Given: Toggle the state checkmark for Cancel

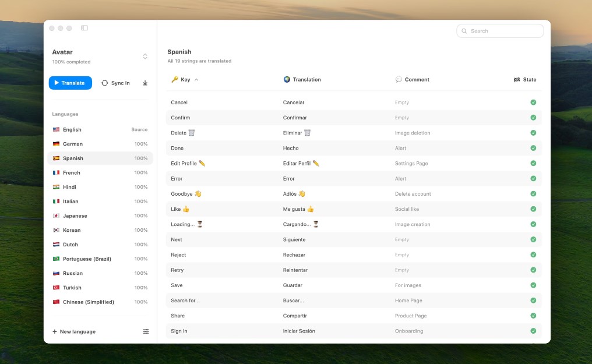Looking at the screenshot, I should pos(533,103).
